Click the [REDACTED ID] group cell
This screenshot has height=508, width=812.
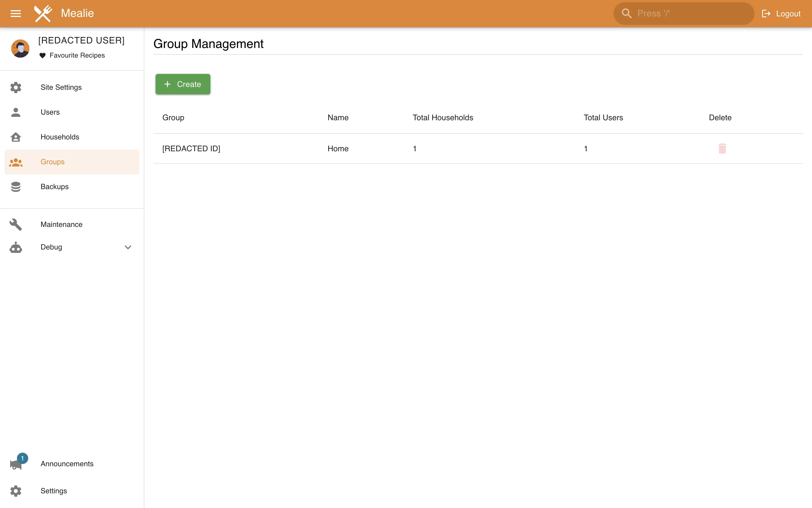coord(191,148)
